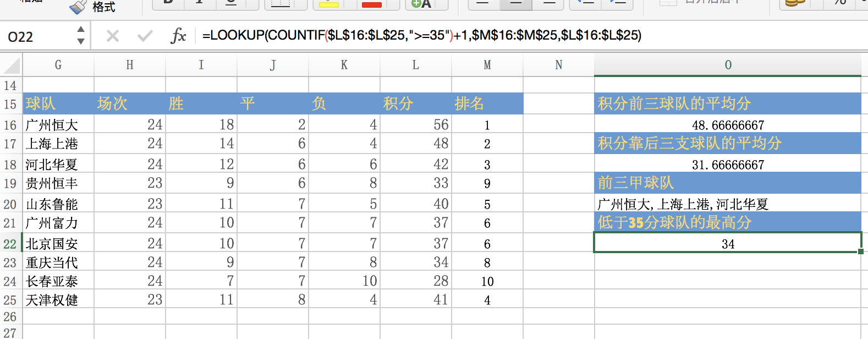Click the Name Box showing O22
The width and height of the screenshot is (868, 339).
39,36
